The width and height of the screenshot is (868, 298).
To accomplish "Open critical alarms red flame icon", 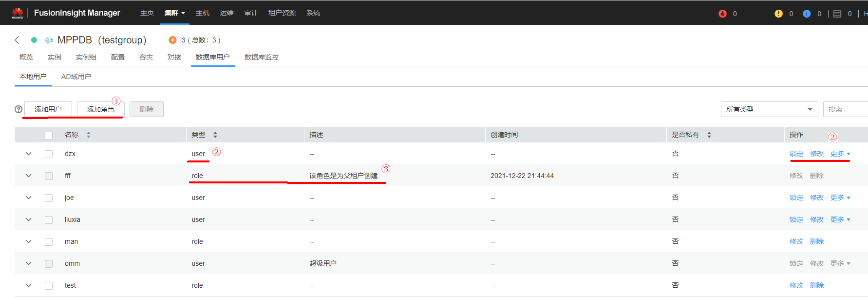I will tap(722, 14).
